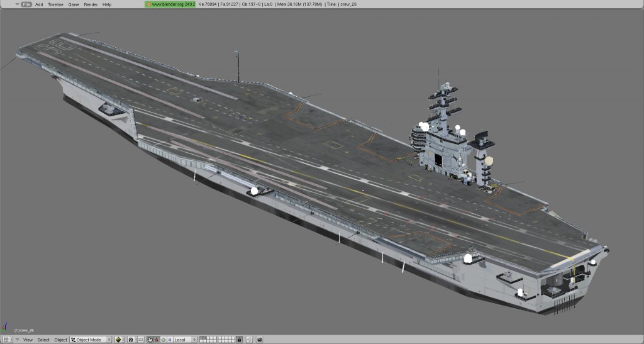
Task: Click the render this window icon
Action: [x=260, y=340]
